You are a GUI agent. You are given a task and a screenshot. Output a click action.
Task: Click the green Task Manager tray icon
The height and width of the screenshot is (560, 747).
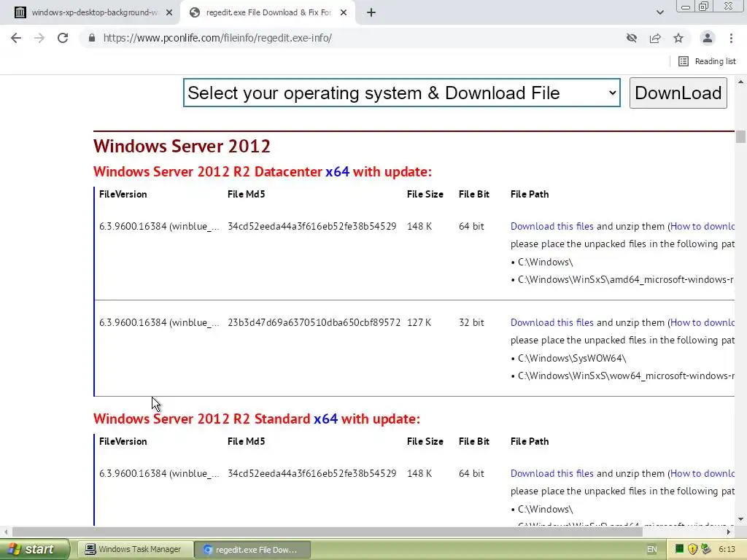[x=679, y=549]
